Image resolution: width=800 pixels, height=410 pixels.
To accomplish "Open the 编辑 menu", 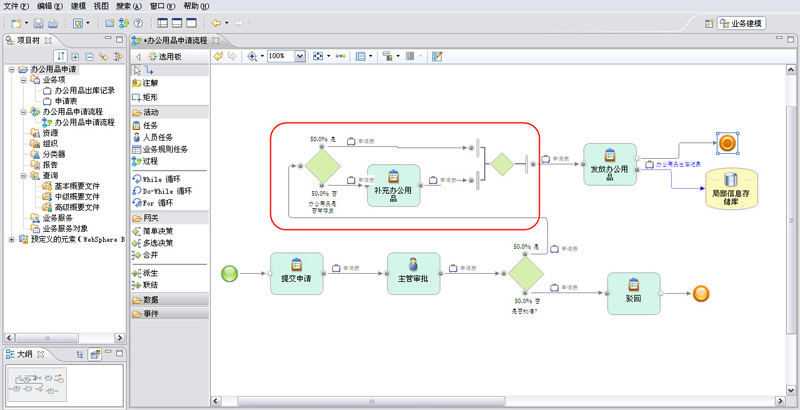I will coord(51,6).
